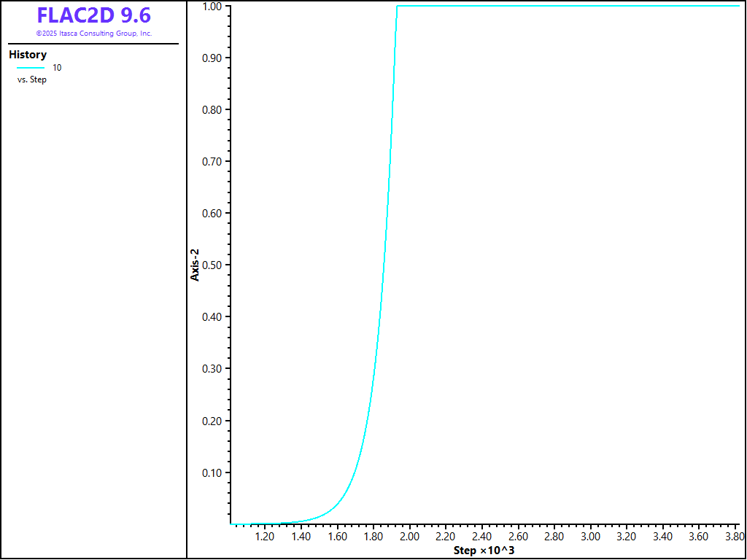The image size is (747, 560).
Task: Click the 'vs. Step' legend text
Action: (x=32, y=79)
